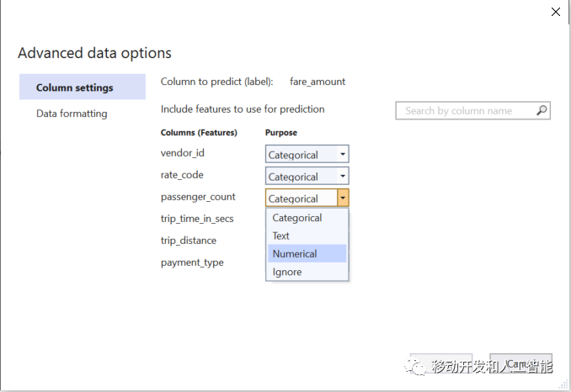Click the payment_type column label
The image size is (571, 392).
192,262
